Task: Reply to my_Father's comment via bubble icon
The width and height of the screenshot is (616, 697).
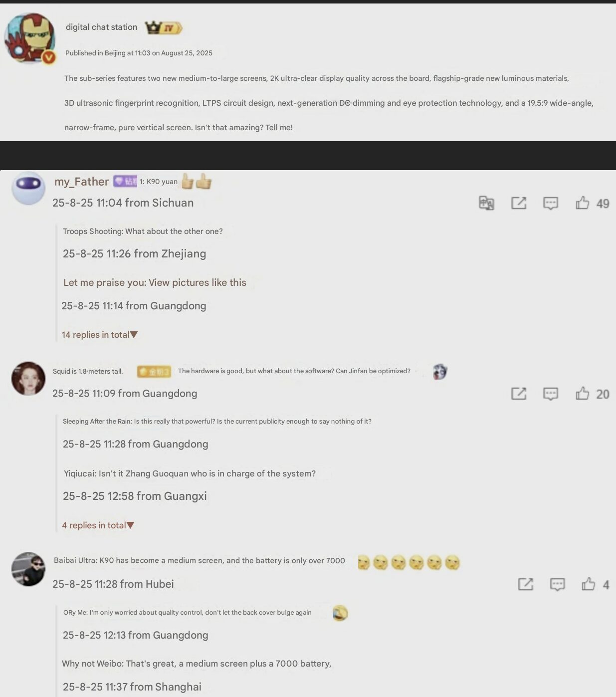Action: (x=551, y=204)
